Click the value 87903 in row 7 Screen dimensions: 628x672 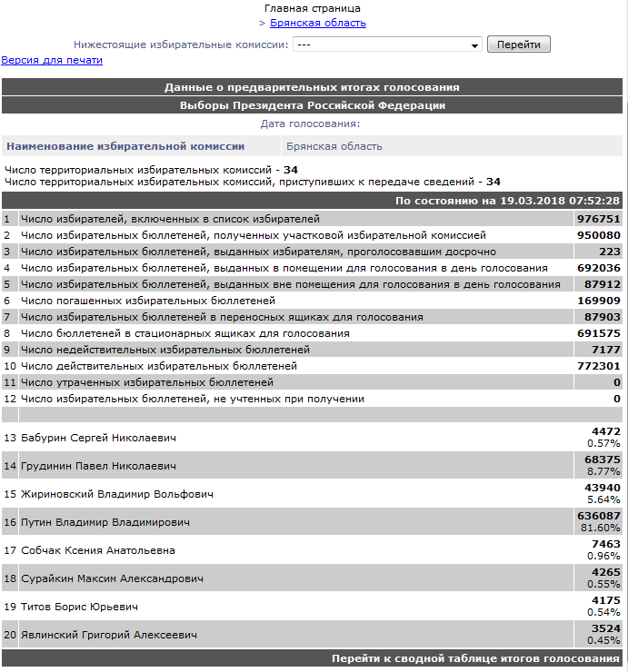(x=603, y=317)
